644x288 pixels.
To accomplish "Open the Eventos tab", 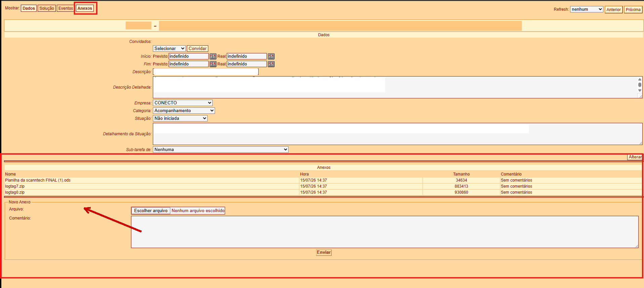I will point(66,8).
